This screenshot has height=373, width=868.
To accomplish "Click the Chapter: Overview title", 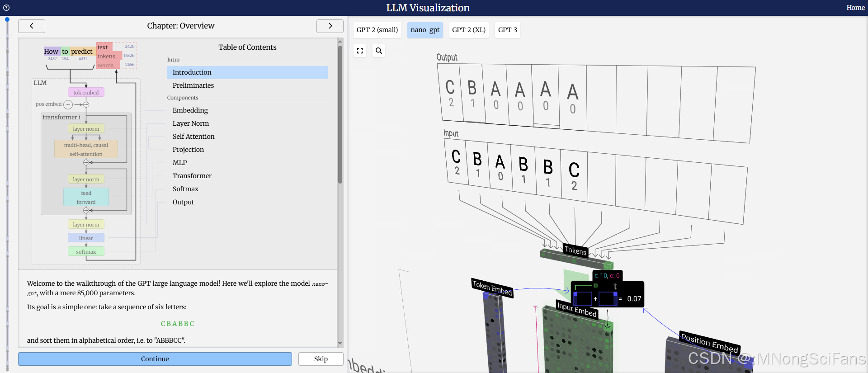I will [x=181, y=26].
